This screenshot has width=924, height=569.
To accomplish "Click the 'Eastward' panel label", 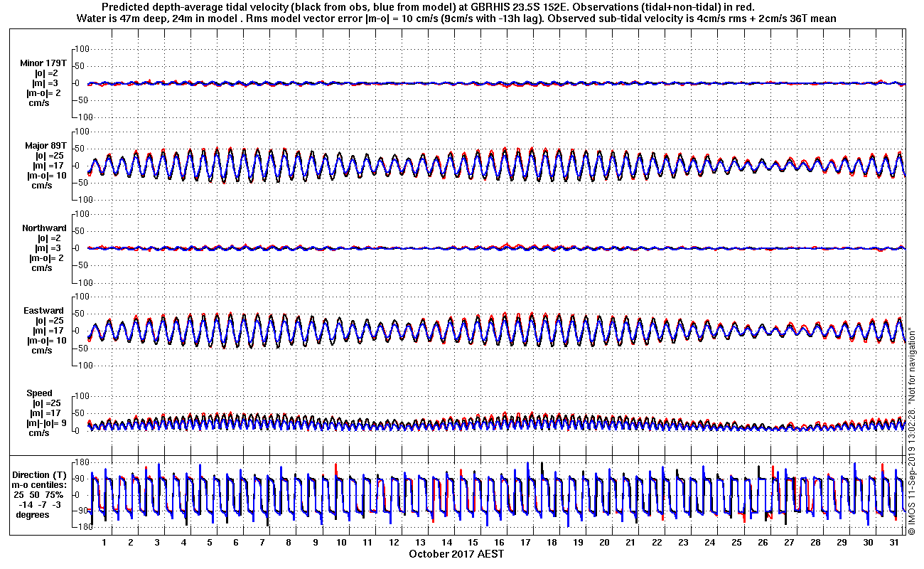I will tap(45, 311).
